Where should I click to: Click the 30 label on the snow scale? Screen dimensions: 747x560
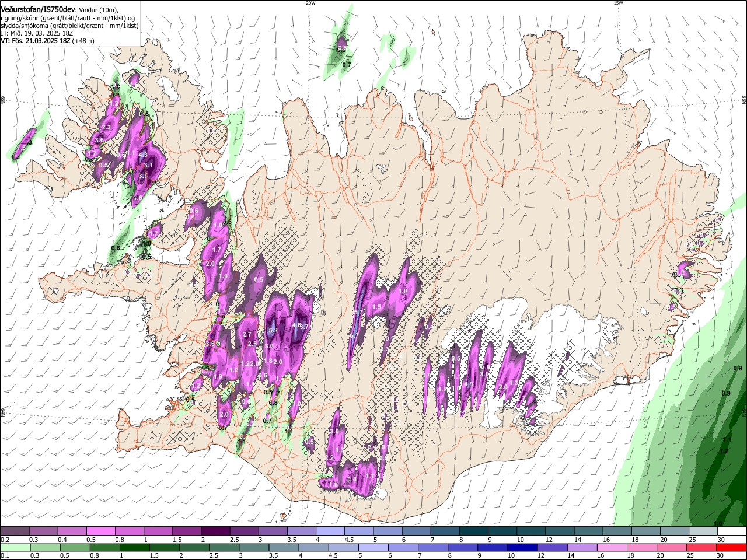721,540
